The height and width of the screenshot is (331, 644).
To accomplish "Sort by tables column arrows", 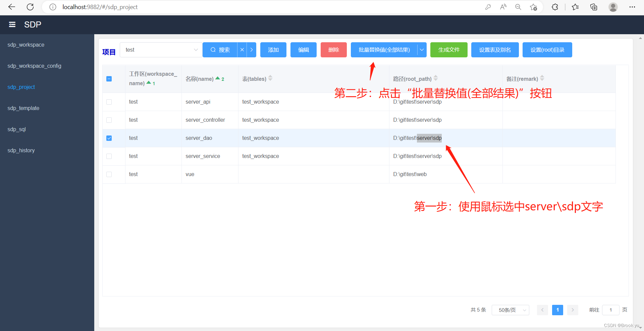I will click(x=270, y=78).
